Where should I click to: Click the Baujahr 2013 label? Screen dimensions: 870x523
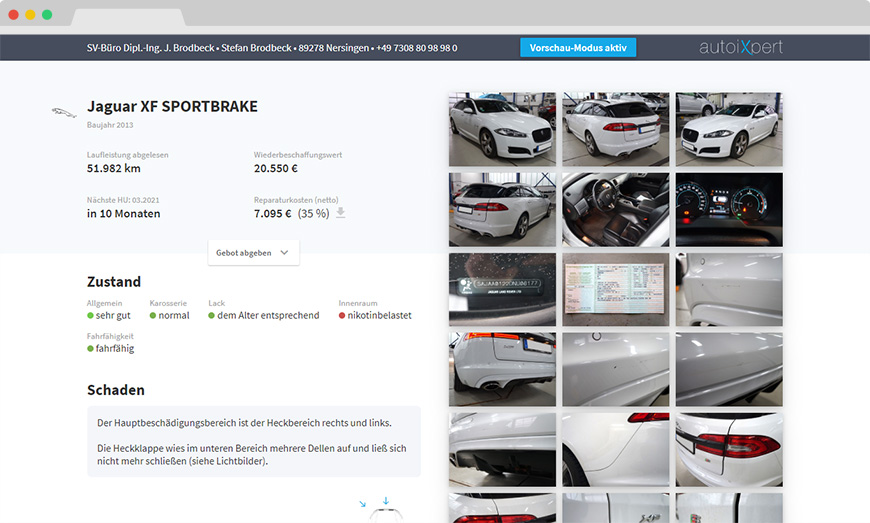[110, 125]
